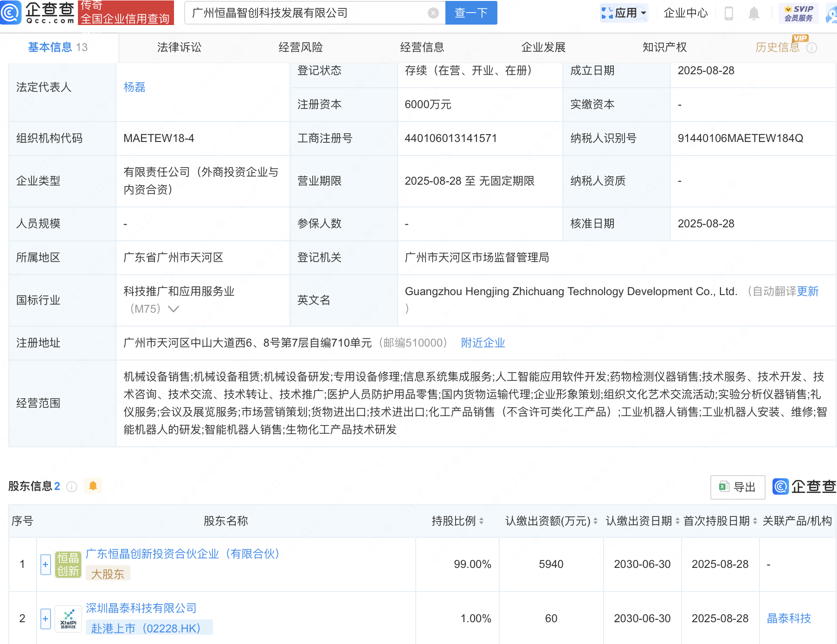Open the 历史信息 VIP tab
This screenshot has height=644, width=837.
778,47
